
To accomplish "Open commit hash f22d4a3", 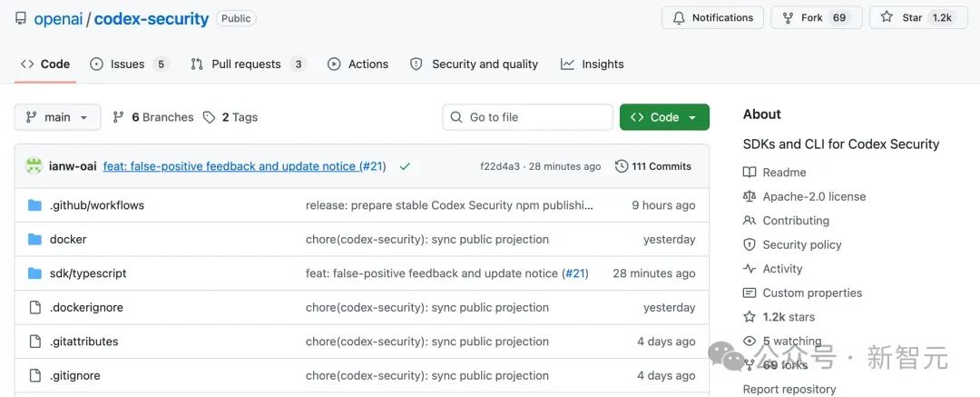I will point(499,166).
